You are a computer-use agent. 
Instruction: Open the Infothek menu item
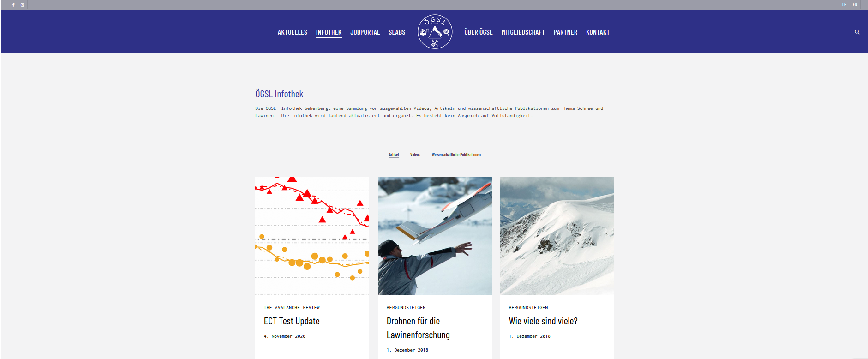pyautogui.click(x=329, y=32)
